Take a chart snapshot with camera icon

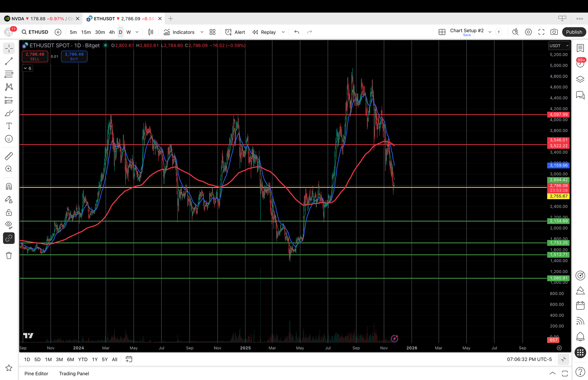(554, 32)
